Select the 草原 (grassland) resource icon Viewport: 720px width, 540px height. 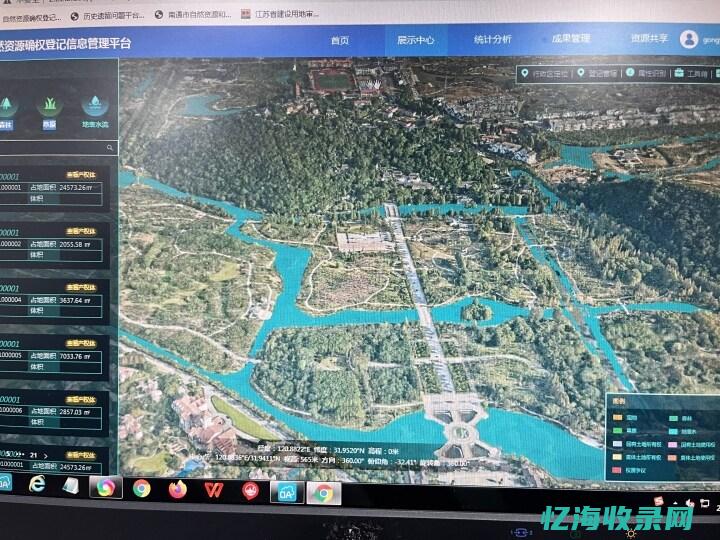[49, 104]
